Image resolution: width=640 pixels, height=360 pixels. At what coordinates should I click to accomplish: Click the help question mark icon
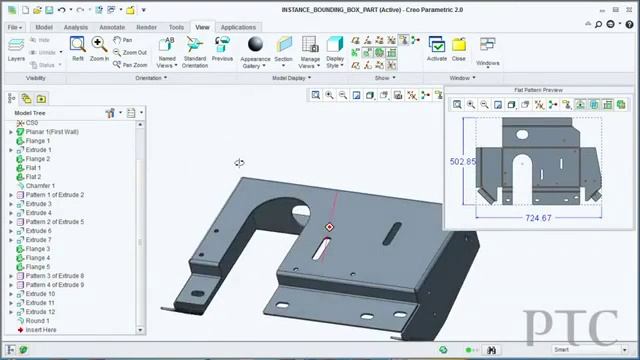(629, 24)
